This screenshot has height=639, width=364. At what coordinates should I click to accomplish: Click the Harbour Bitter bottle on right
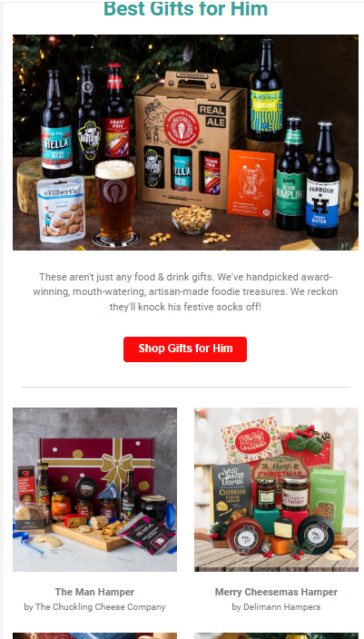323,180
